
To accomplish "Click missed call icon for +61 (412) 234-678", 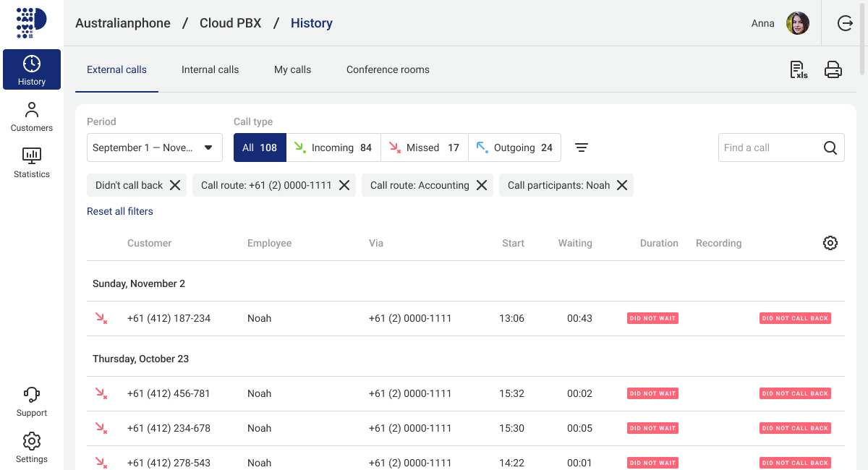I will pyautogui.click(x=101, y=428).
